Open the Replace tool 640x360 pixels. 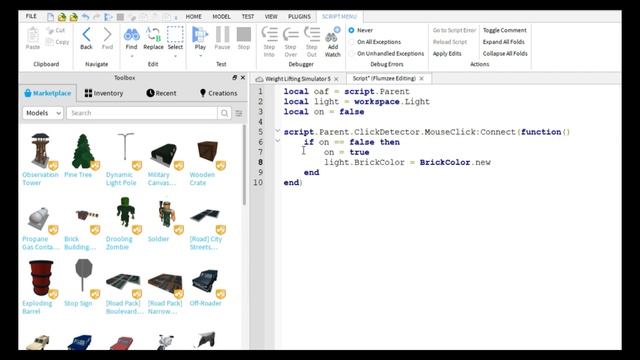pyautogui.click(x=153, y=39)
